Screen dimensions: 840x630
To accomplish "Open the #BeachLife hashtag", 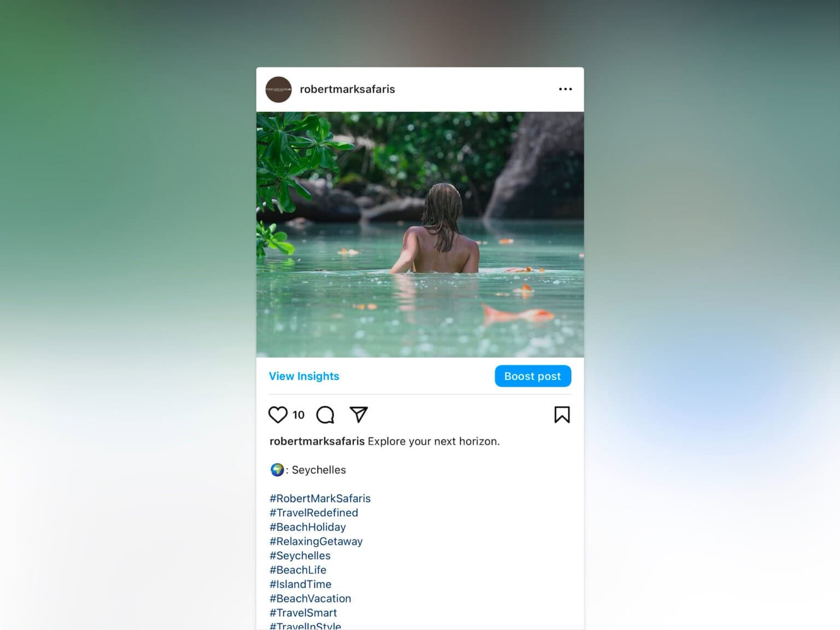I will (x=298, y=570).
